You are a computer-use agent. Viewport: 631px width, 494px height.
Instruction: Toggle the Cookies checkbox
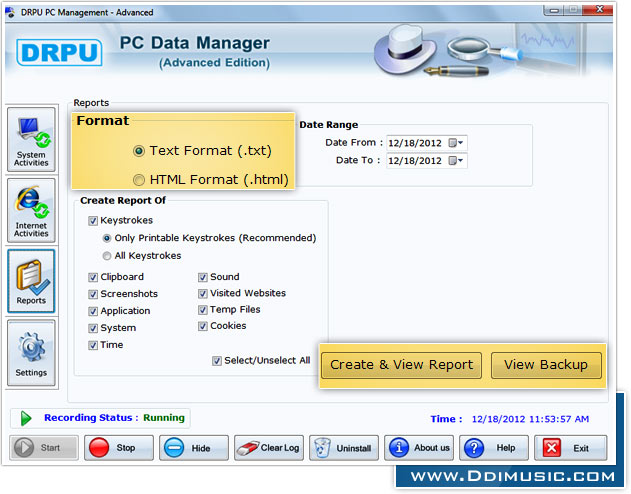pyautogui.click(x=203, y=326)
